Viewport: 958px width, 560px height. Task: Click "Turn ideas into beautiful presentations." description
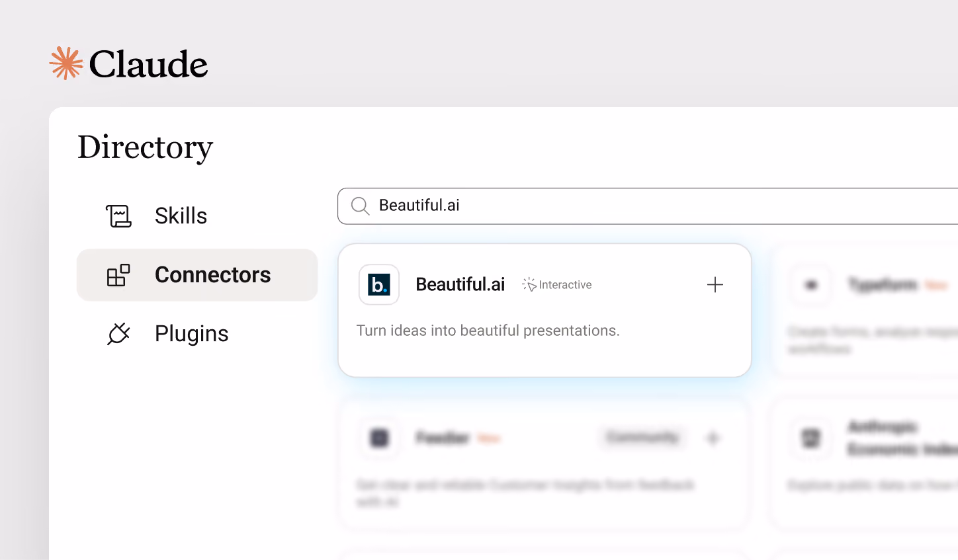pyautogui.click(x=488, y=331)
